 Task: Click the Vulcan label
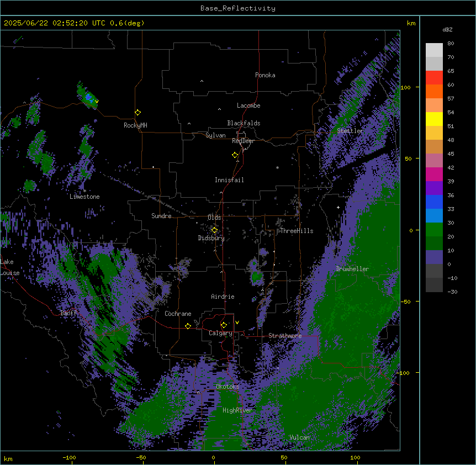[x=300, y=437]
